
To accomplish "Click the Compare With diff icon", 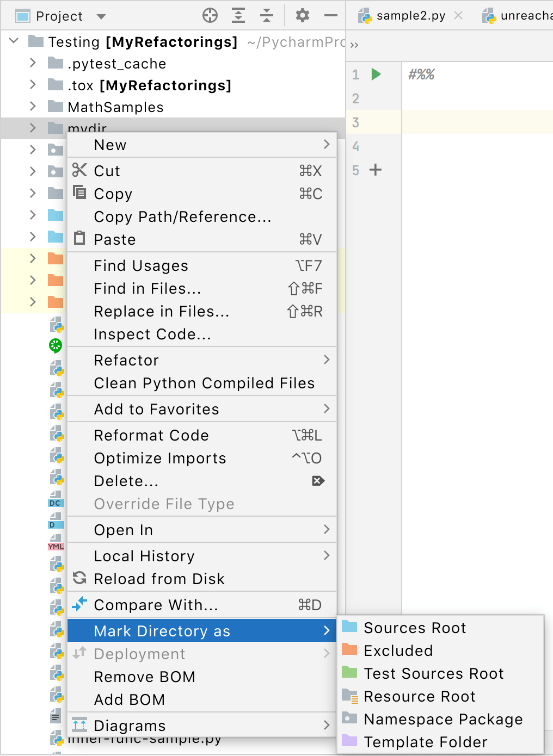I will tap(79, 604).
